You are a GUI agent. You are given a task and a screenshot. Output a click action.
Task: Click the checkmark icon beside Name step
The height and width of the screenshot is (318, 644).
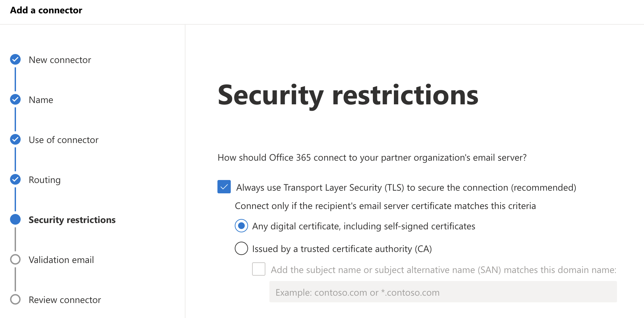15,100
